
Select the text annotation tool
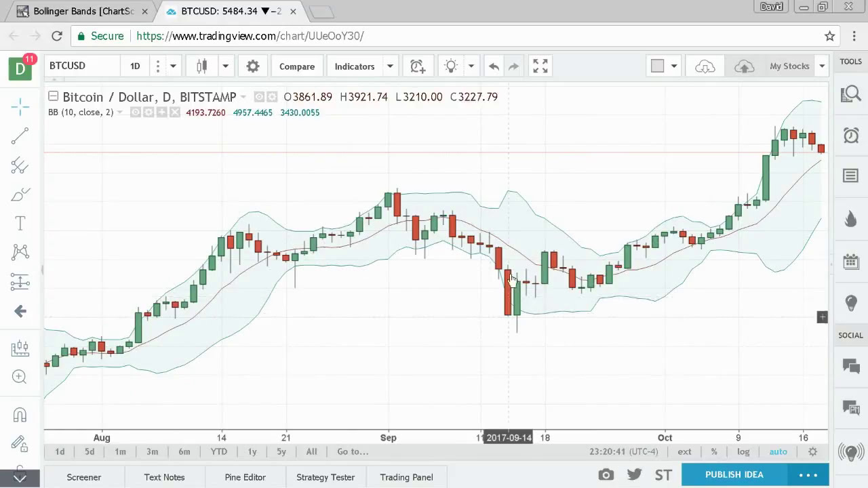point(20,224)
